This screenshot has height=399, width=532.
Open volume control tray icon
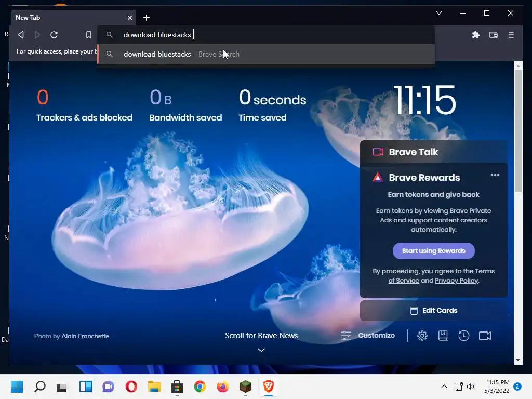470,387
